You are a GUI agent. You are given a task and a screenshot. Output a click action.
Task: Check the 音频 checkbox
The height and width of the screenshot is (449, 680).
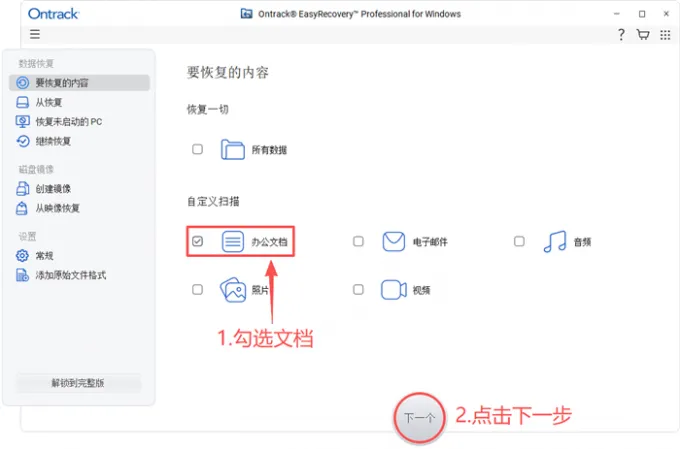click(519, 241)
